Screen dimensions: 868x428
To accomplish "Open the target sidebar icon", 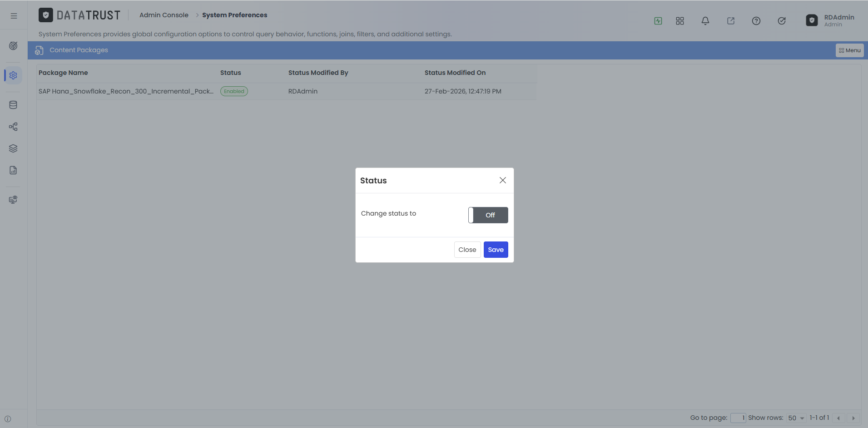I will click(x=13, y=46).
